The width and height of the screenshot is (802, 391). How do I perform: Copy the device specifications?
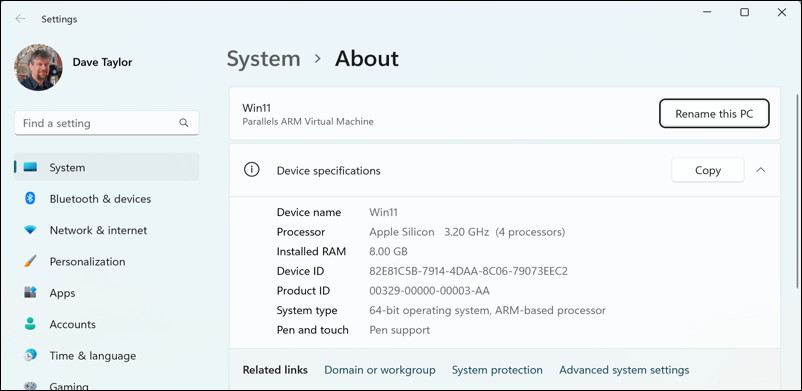[x=708, y=170]
